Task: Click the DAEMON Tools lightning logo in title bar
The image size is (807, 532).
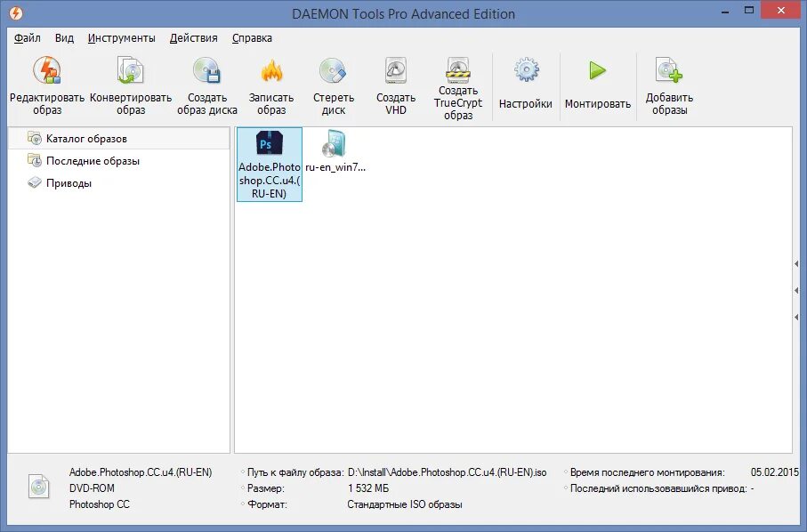Action: pyautogui.click(x=16, y=12)
